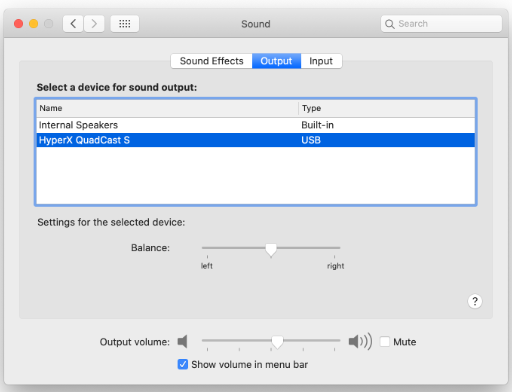The image size is (512, 392).
Task: Click the low volume speaker icon
Action: [x=182, y=342]
